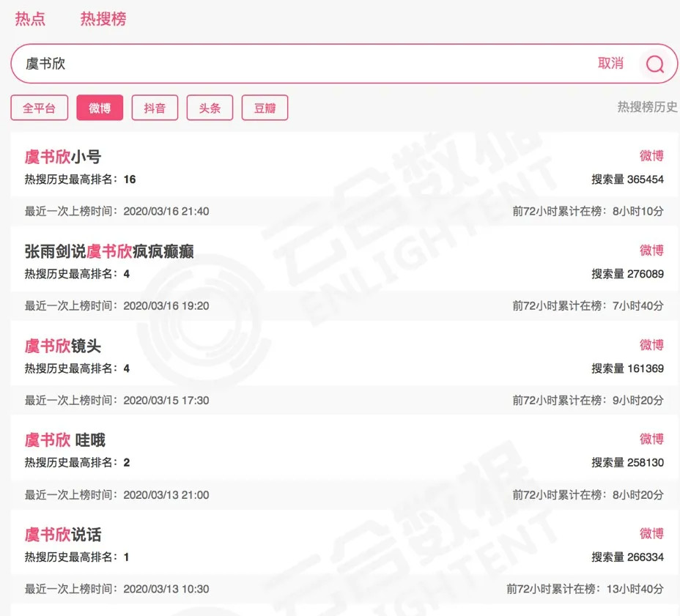Click 前72小时累计在榜: 8小时10分
This screenshot has width=680, height=616.
click(588, 211)
